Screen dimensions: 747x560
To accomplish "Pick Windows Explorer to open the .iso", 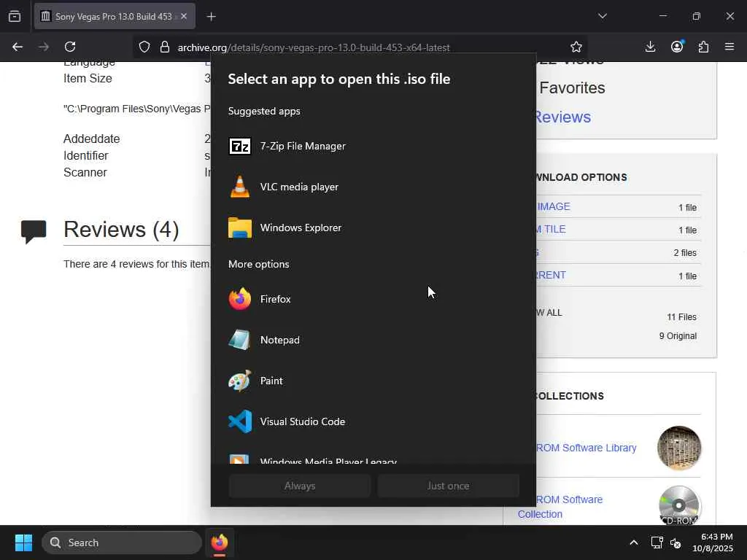I will [373, 227].
